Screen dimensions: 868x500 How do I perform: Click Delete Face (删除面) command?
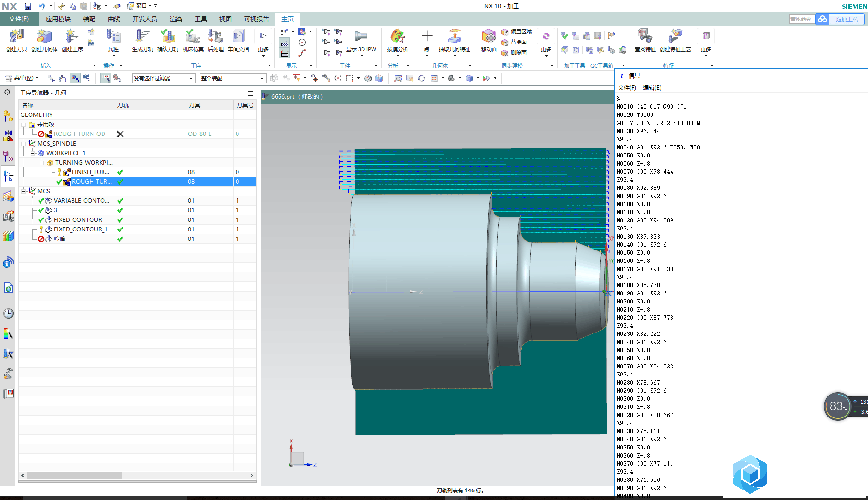click(x=514, y=52)
